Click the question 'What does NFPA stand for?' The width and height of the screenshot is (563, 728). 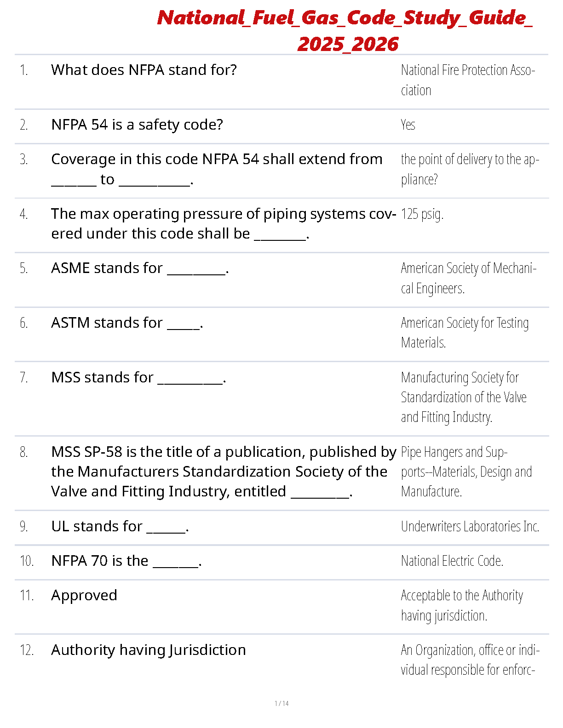[x=144, y=70]
